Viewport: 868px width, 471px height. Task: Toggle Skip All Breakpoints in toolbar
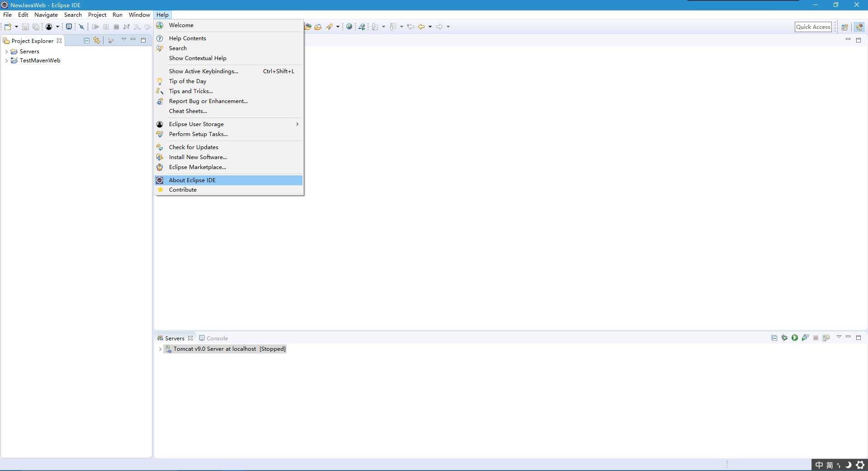[x=82, y=27]
